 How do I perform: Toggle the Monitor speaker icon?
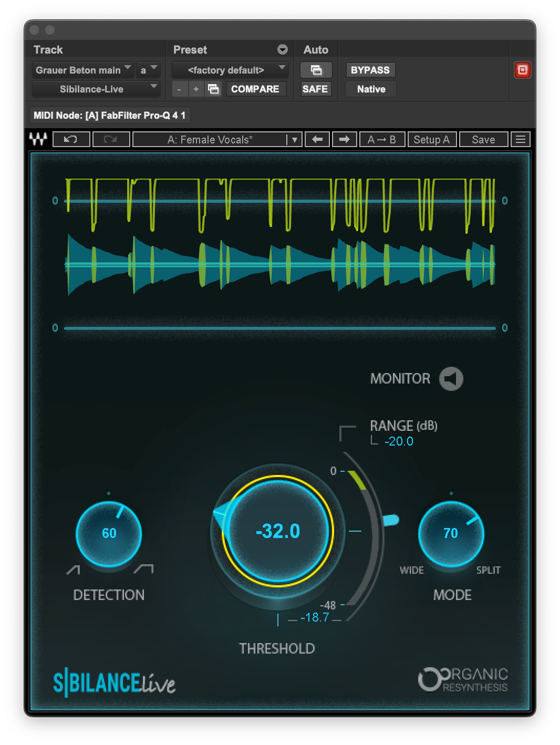click(450, 378)
